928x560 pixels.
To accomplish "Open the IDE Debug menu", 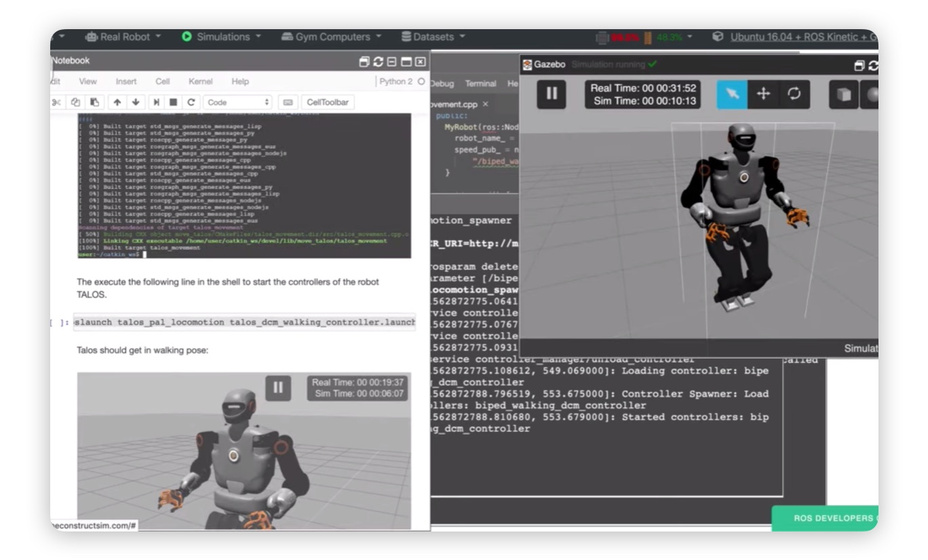I will [442, 83].
